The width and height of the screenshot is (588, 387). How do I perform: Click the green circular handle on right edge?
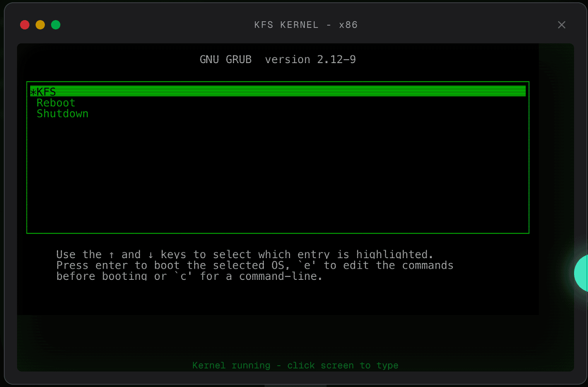click(583, 273)
